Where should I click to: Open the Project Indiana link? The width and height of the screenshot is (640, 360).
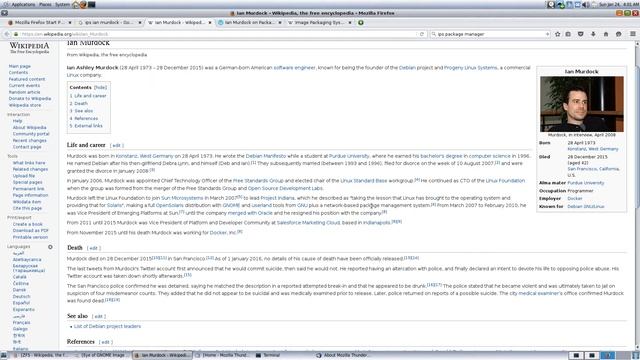tap(277, 198)
